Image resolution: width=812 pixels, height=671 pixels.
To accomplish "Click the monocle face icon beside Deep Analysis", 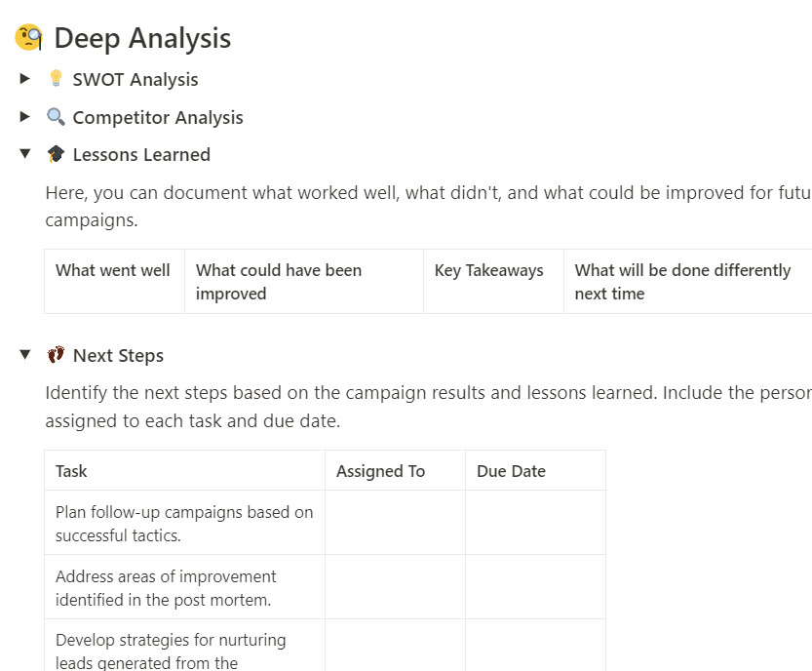I will [x=29, y=38].
